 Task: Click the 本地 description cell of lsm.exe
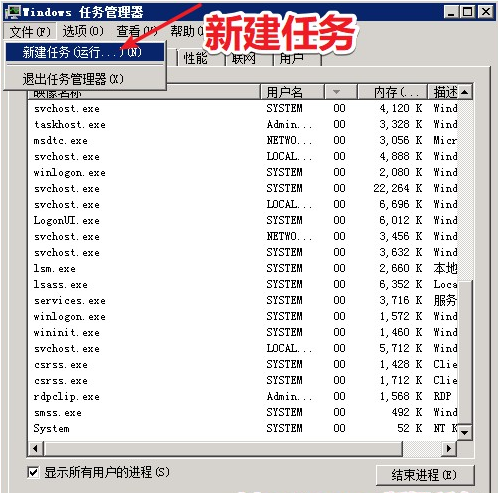(445, 268)
